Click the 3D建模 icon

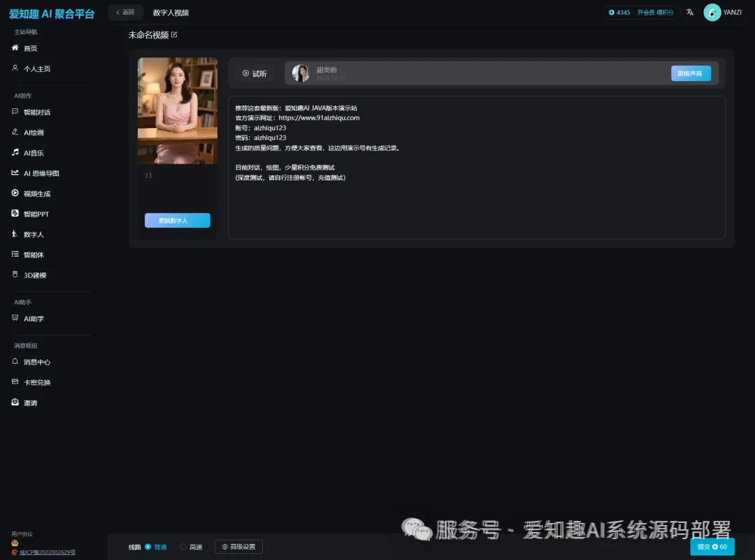click(15, 275)
